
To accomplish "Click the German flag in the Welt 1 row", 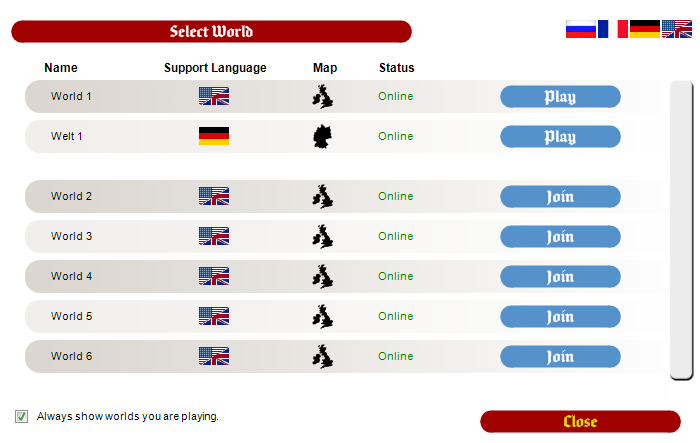I will [x=214, y=136].
